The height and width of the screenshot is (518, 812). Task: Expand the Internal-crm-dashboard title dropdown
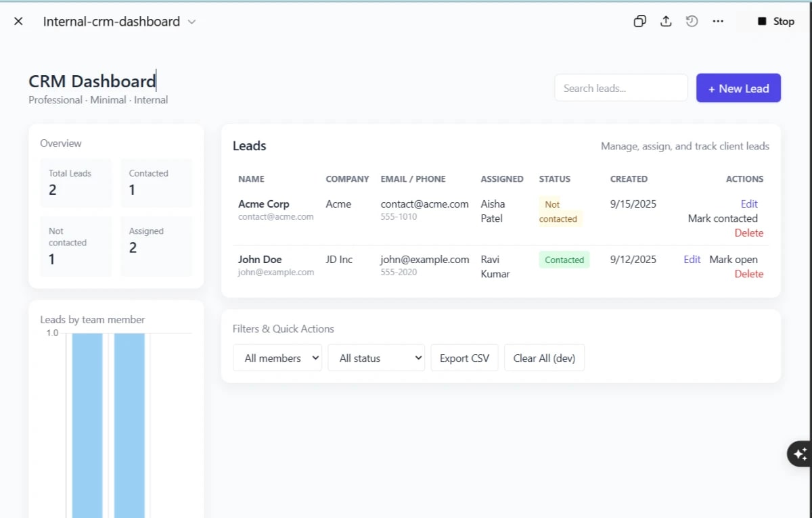[x=191, y=21]
